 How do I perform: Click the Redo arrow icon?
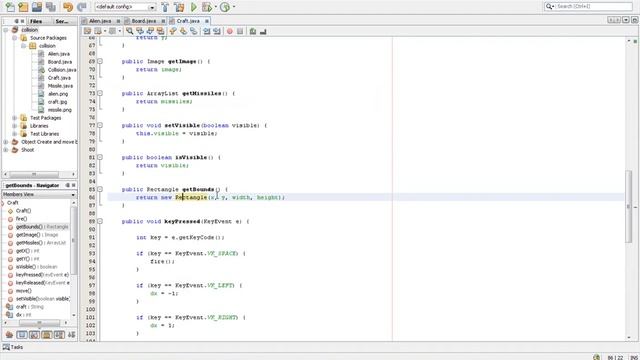tap(82, 7)
